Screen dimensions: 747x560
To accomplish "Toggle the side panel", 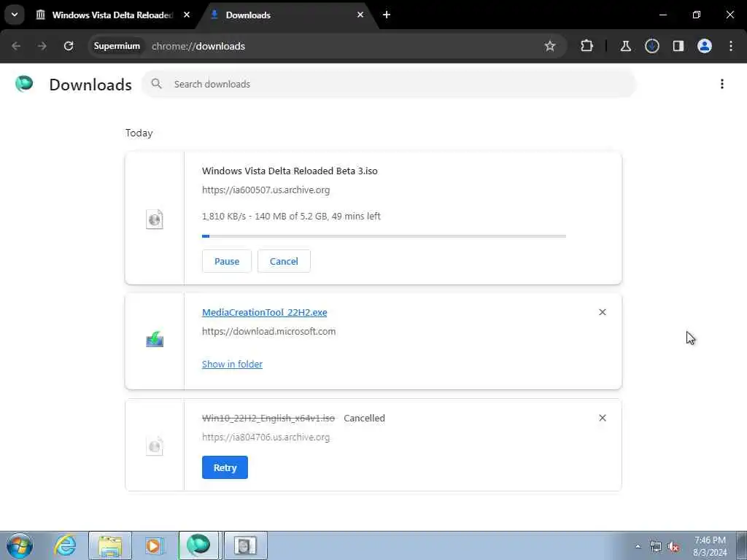I will tap(678, 46).
